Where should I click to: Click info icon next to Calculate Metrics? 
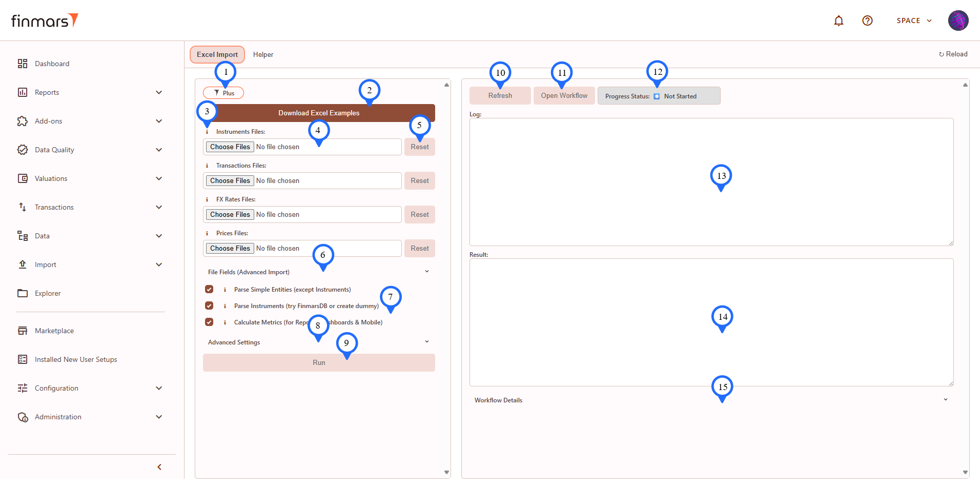[225, 322]
